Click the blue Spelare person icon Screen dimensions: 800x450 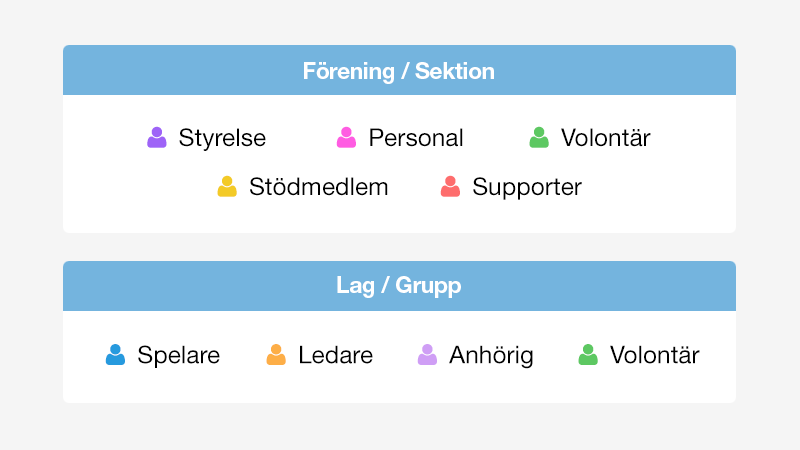[x=116, y=355]
